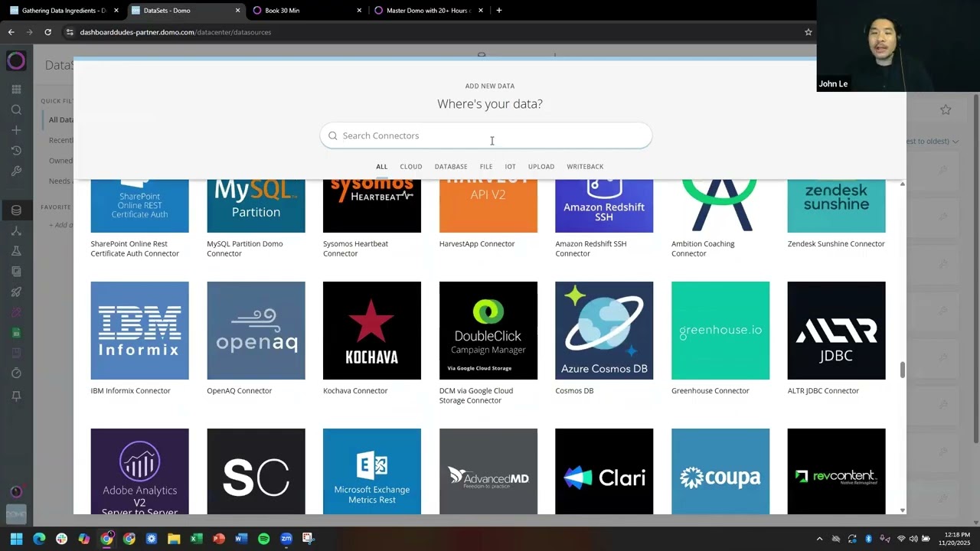Open the rocket launch icon in sidebar

[16, 292]
